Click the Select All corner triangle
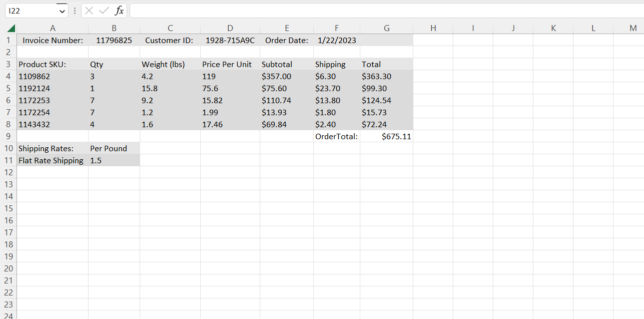The height and width of the screenshot is (319, 644). (x=11, y=29)
